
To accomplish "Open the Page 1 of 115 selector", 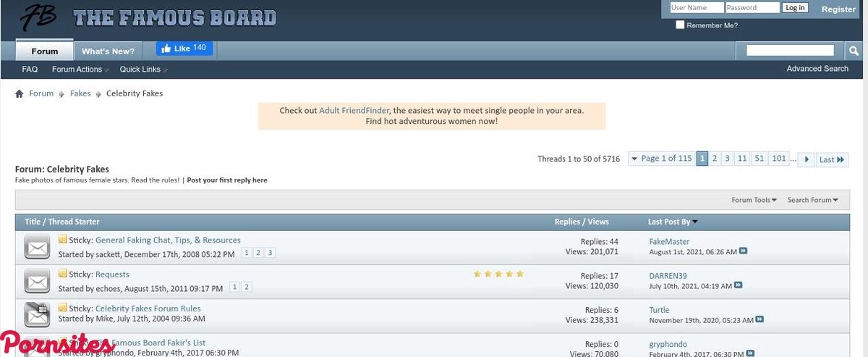I will pyautogui.click(x=661, y=159).
